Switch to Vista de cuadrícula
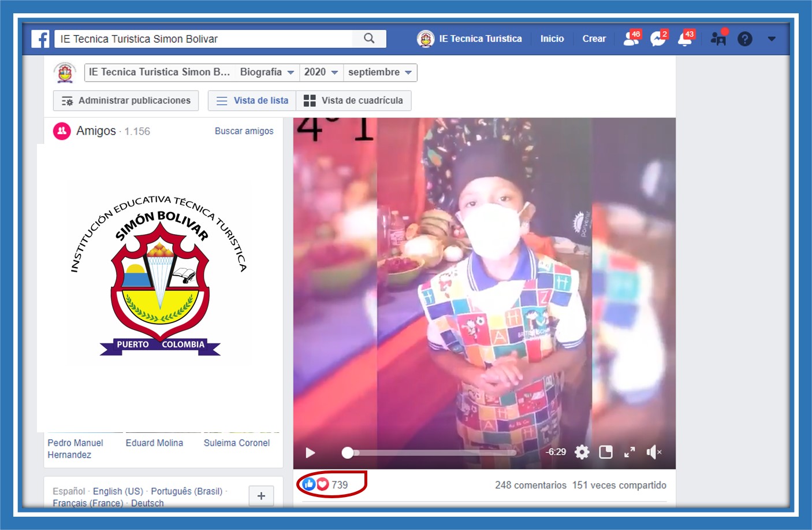 353,101
